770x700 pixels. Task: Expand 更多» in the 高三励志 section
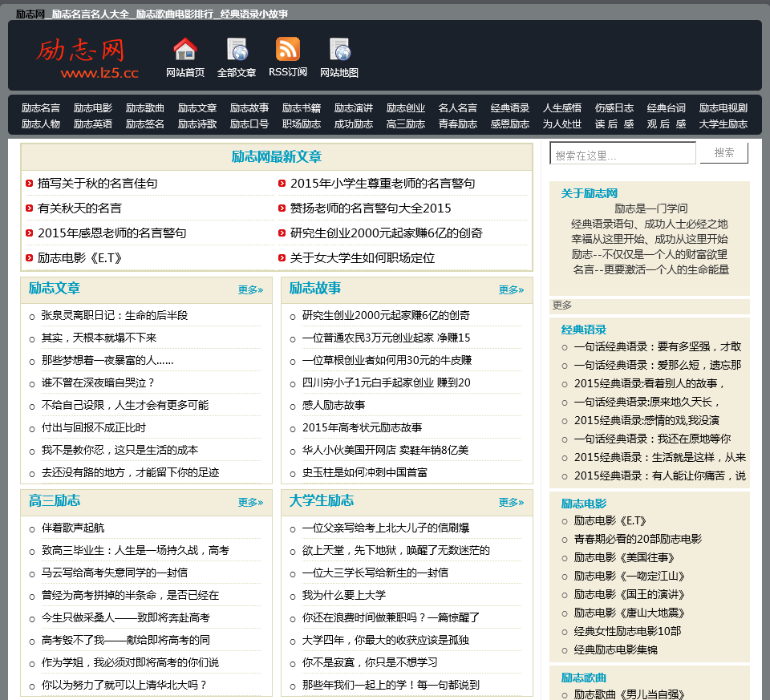(x=250, y=503)
